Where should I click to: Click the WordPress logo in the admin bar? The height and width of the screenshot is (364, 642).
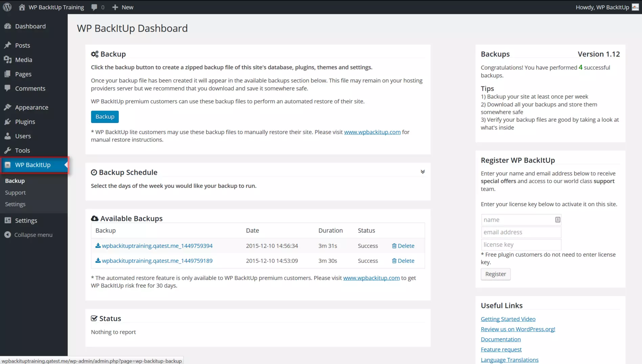(7, 7)
